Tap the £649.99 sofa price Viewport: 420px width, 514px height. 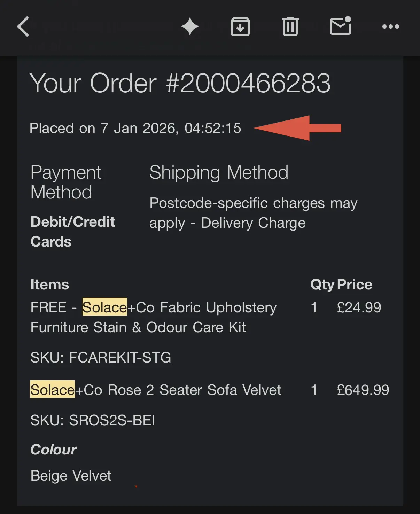tap(363, 390)
